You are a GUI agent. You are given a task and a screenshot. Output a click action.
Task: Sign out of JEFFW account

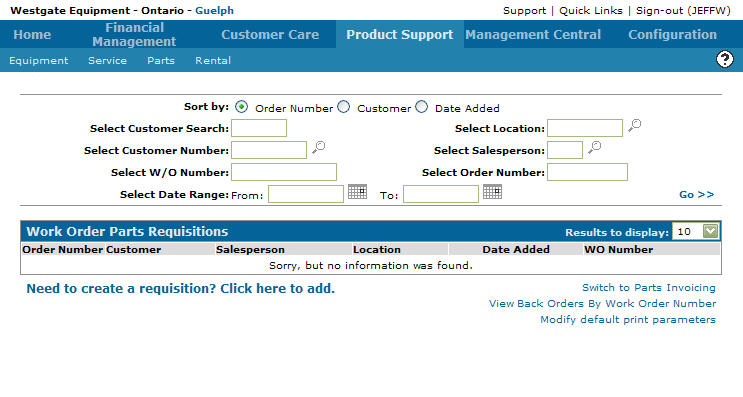[x=683, y=11]
